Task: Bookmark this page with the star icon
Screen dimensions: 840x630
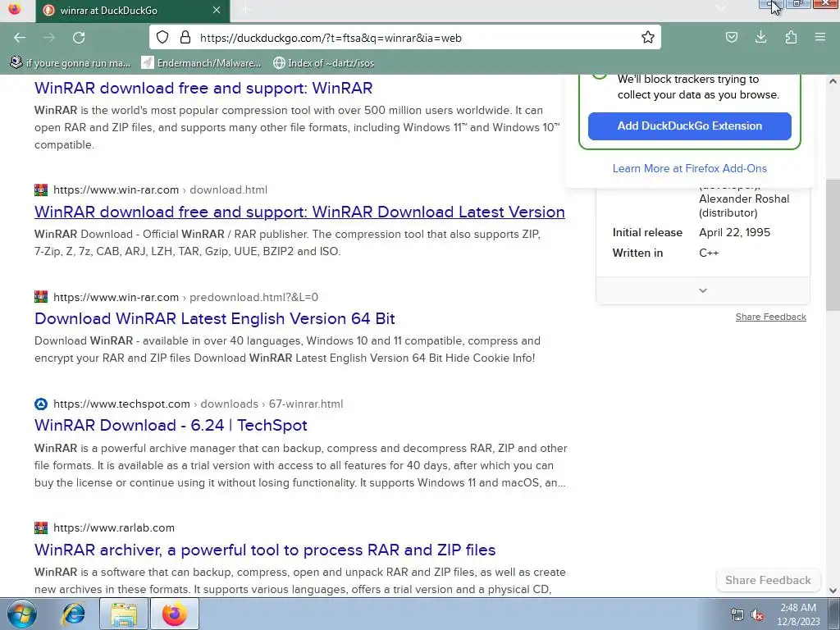Action: (648, 38)
